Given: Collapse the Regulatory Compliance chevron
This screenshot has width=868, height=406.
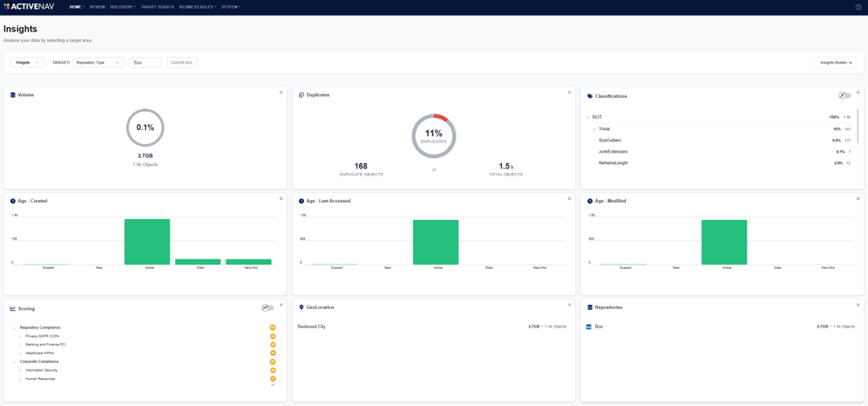Looking at the screenshot, I should 14,327.
